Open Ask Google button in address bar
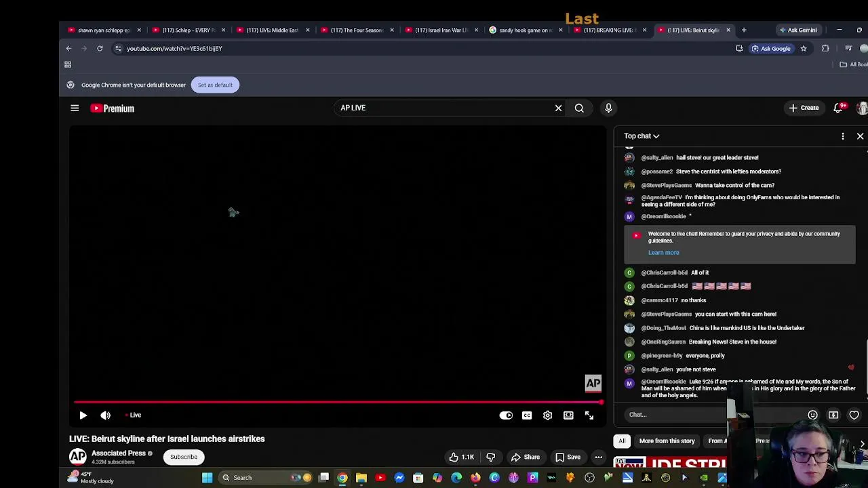Image resolution: width=868 pixels, height=488 pixels. 771,48
